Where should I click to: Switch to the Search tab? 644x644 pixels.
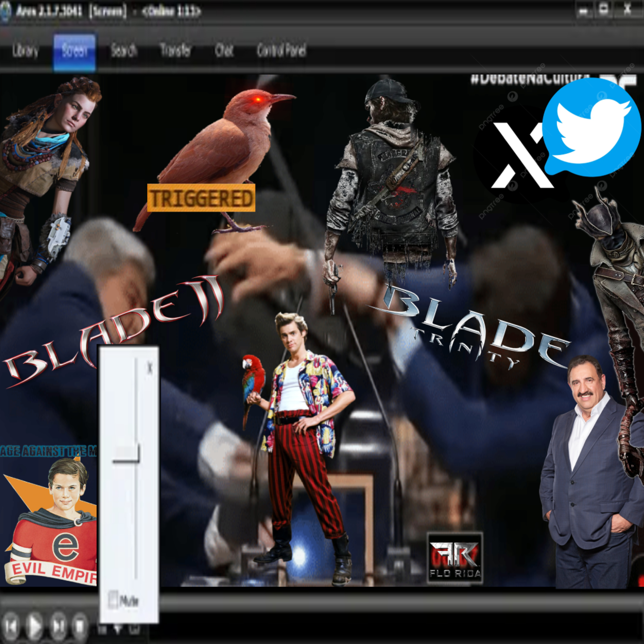click(124, 51)
